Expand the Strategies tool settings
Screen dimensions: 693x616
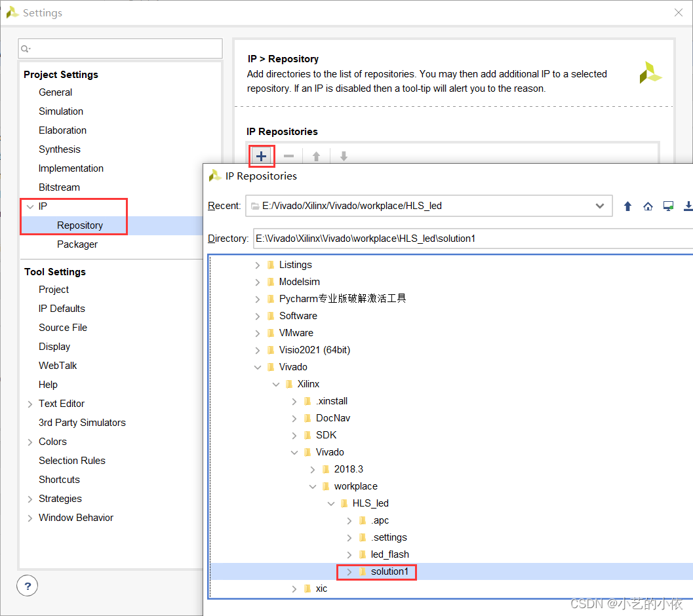pyautogui.click(x=30, y=499)
